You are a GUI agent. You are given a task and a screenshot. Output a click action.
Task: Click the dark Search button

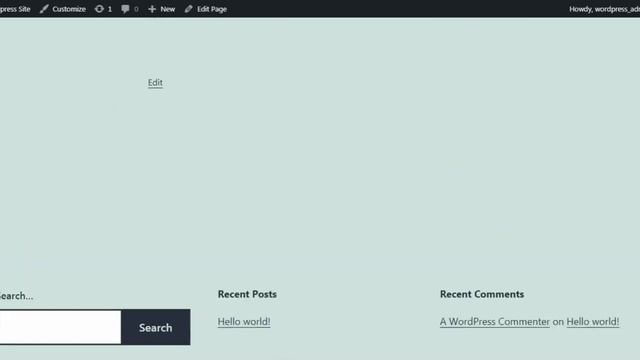point(156,327)
